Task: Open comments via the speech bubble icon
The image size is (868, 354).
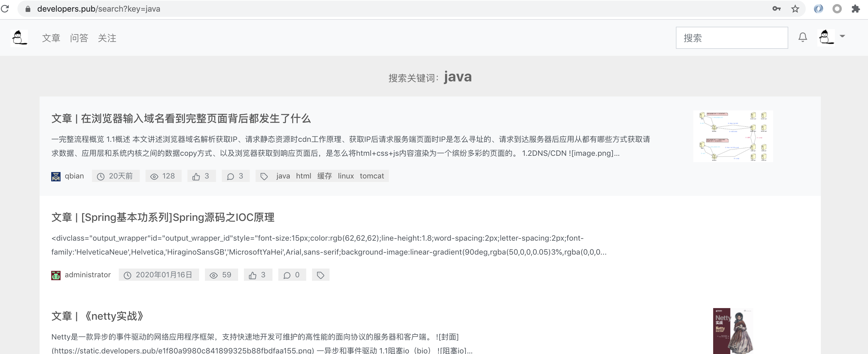Action: click(231, 176)
